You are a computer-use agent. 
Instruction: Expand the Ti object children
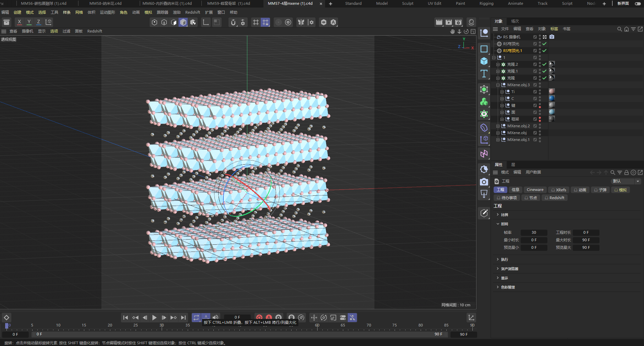coord(502,92)
